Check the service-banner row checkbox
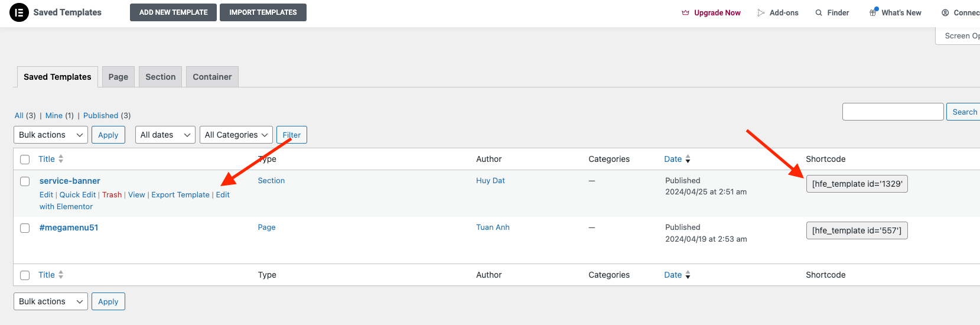This screenshot has height=325, width=980. pyautogui.click(x=25, y=181)
